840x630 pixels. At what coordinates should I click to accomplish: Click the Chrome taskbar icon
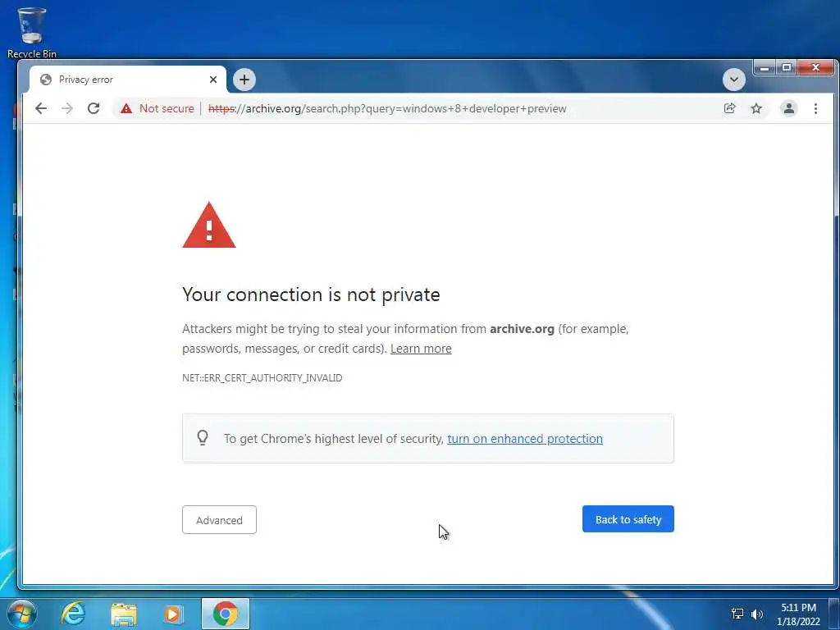(226, 614)
